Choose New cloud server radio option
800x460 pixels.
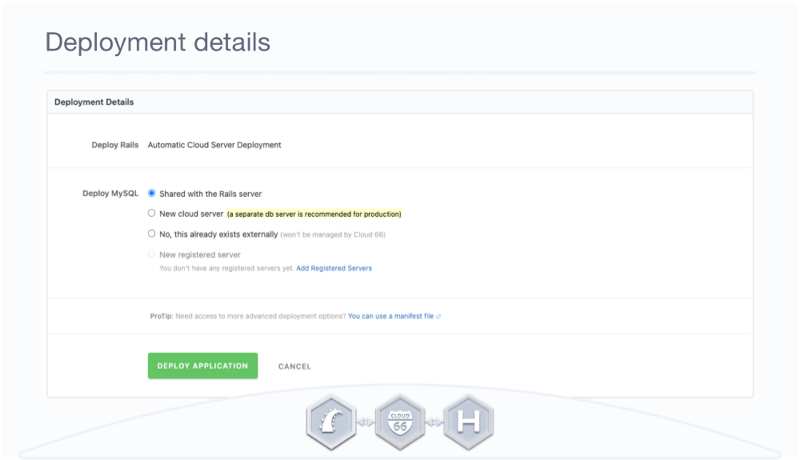pos(152,213)
